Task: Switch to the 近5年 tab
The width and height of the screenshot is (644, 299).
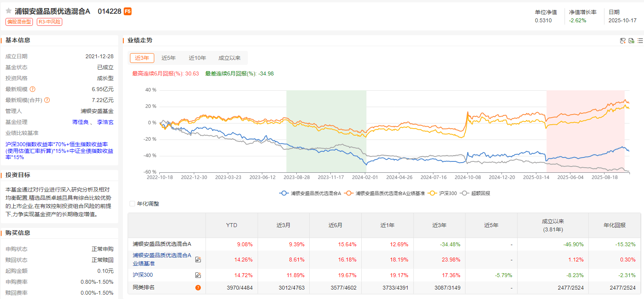Action: point(168,58)
